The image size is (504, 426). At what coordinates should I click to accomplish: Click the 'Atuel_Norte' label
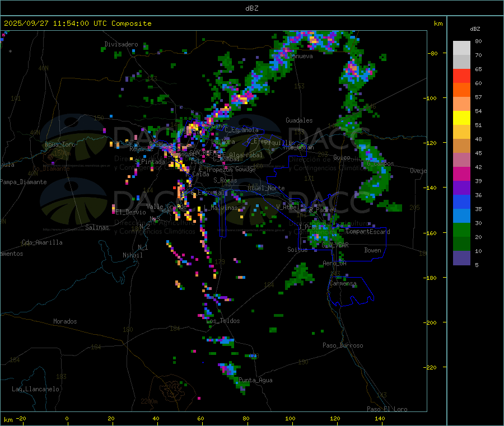(x=266, y=188)
